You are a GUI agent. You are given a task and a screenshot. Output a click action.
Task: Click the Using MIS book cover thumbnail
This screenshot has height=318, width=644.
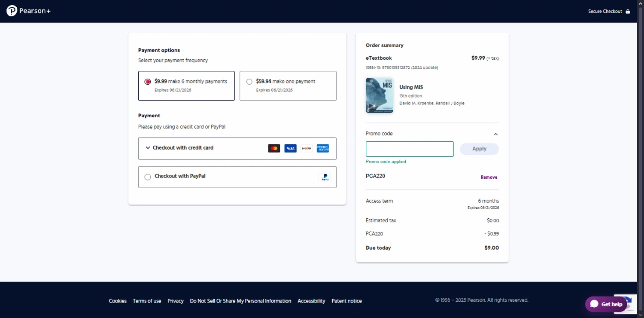(380, 95)
